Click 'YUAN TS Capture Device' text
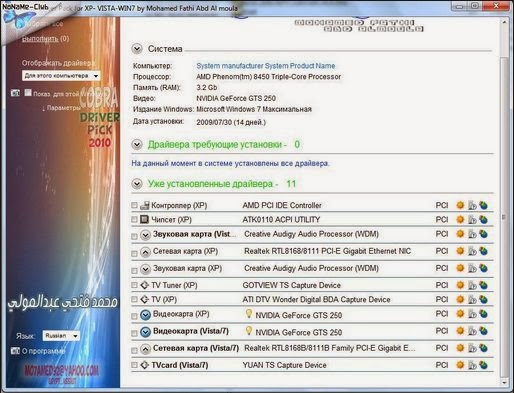This screenshot has height=393, width=514. (284, 365)
